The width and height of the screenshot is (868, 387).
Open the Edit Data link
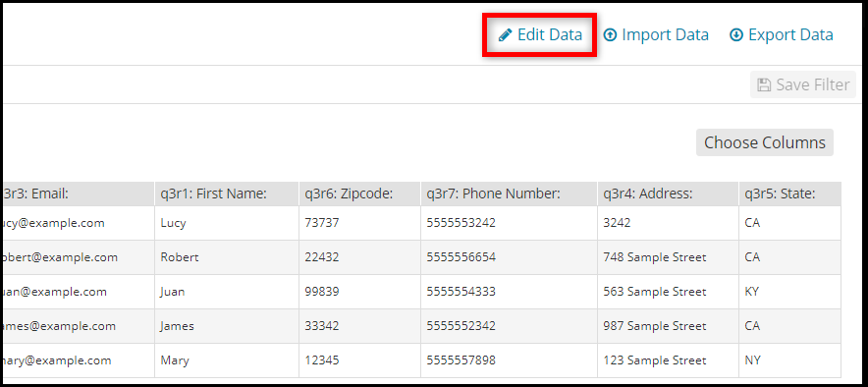pyautogui.click(x=540, y=35)
